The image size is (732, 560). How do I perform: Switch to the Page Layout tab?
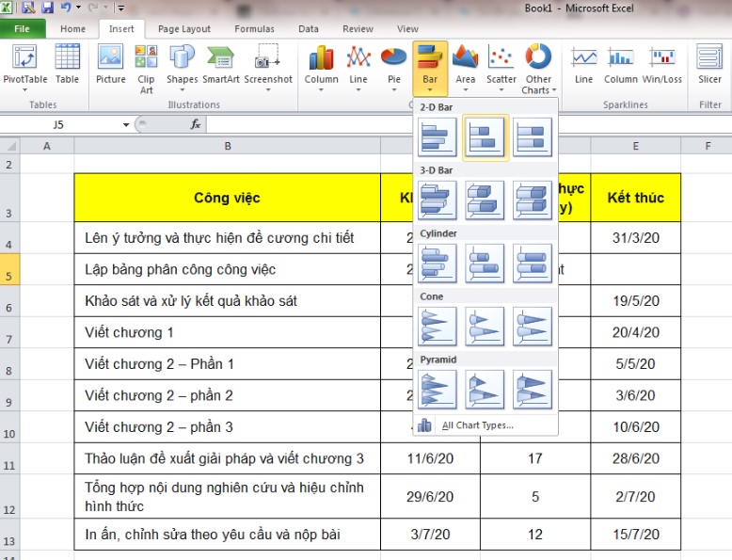click(184, 29)
